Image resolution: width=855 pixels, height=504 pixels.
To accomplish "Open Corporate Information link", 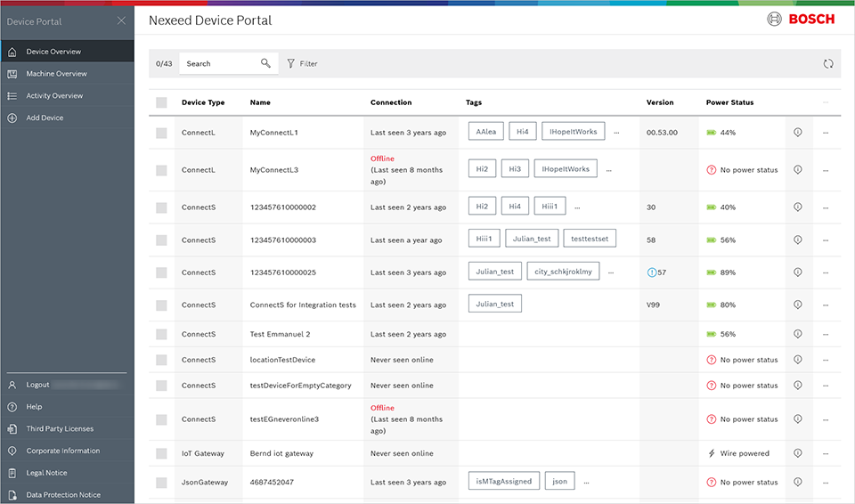I will pyautogui.click(x=67, y=451).
